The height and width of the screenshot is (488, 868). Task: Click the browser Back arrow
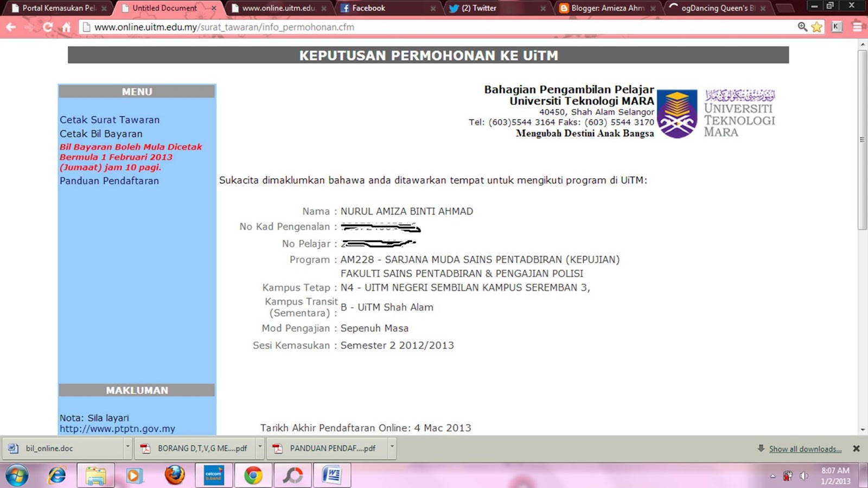(11, 27)
